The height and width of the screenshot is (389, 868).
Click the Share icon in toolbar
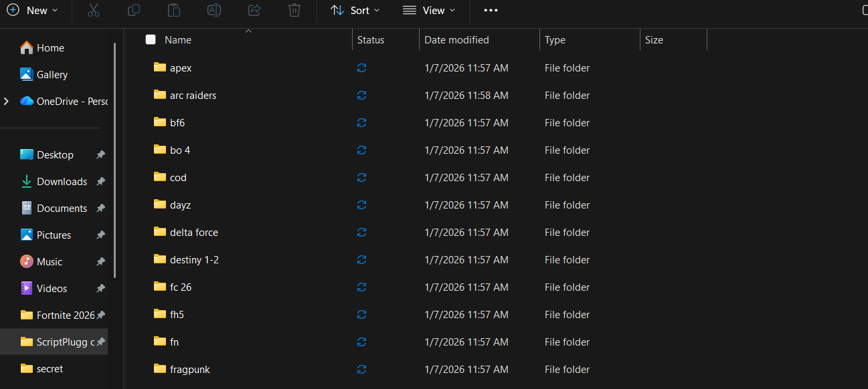pyautogui.click(x=254, y=10)
